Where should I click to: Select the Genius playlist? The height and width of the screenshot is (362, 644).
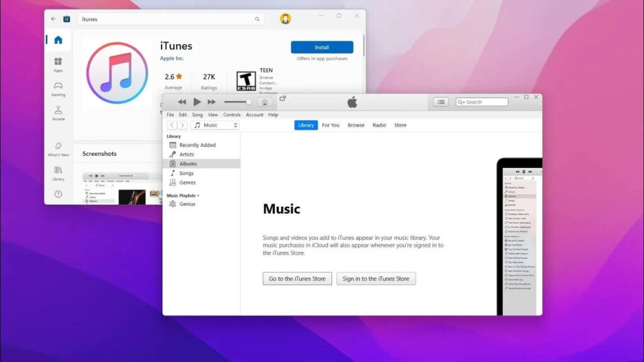pyautogui.click(x=201, y=204)
